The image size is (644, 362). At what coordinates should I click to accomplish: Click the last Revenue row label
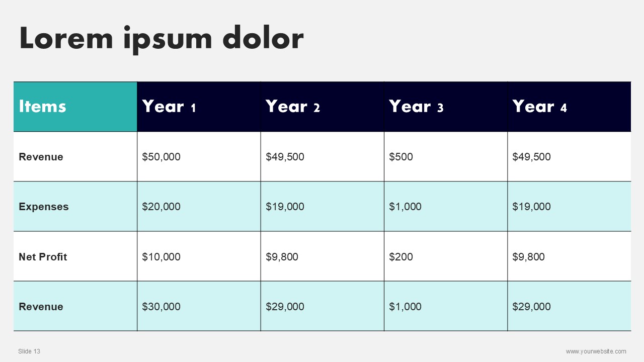point(41,307)
